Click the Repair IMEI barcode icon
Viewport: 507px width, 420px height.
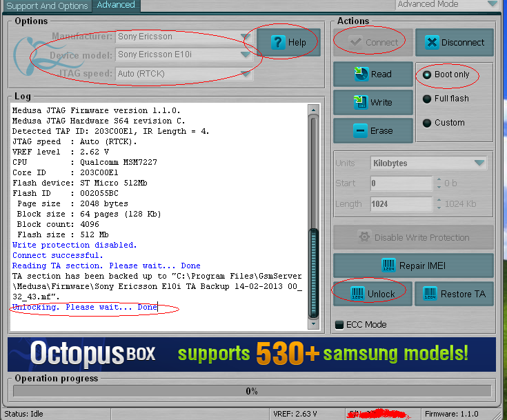pyautogui.click(x=388, y=266)
